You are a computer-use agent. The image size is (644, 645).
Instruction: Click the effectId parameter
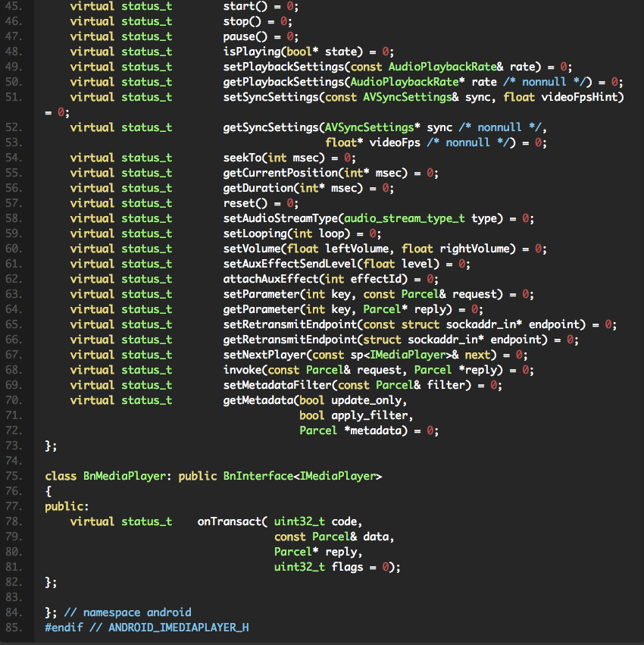click(376, 280)
